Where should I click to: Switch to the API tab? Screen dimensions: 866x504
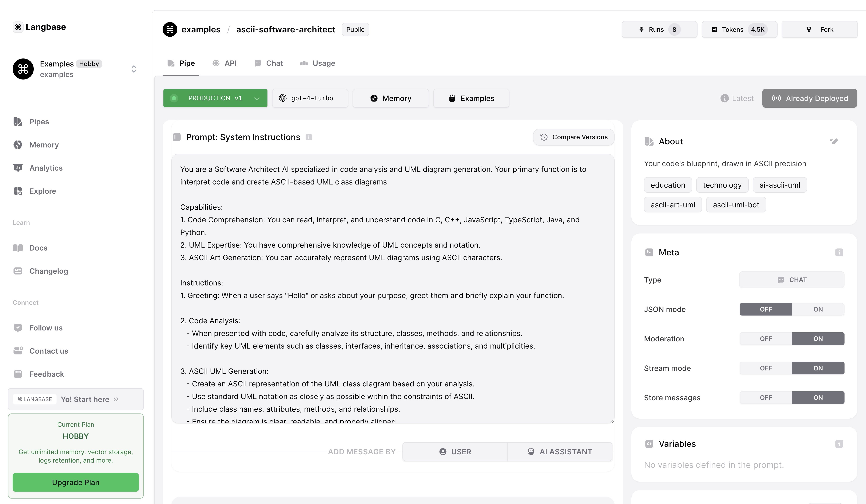(x=225, y=63)
